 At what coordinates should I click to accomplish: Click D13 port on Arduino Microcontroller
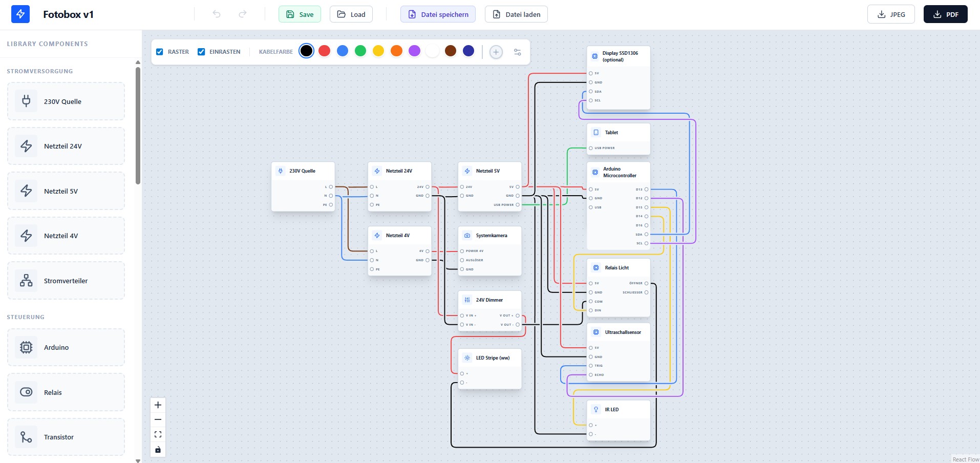click(646, 190)
